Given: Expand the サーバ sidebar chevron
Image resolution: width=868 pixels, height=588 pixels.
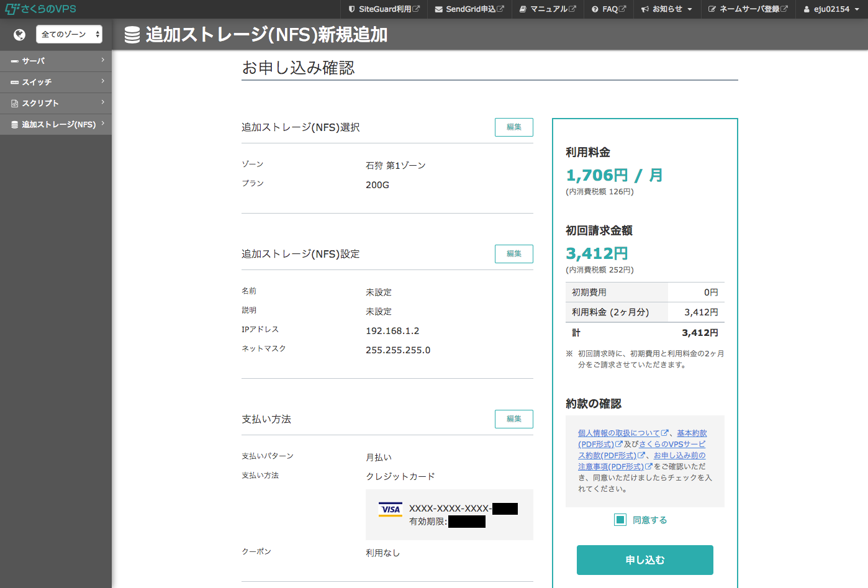Looking at the screenshot, I should point(102,60).
